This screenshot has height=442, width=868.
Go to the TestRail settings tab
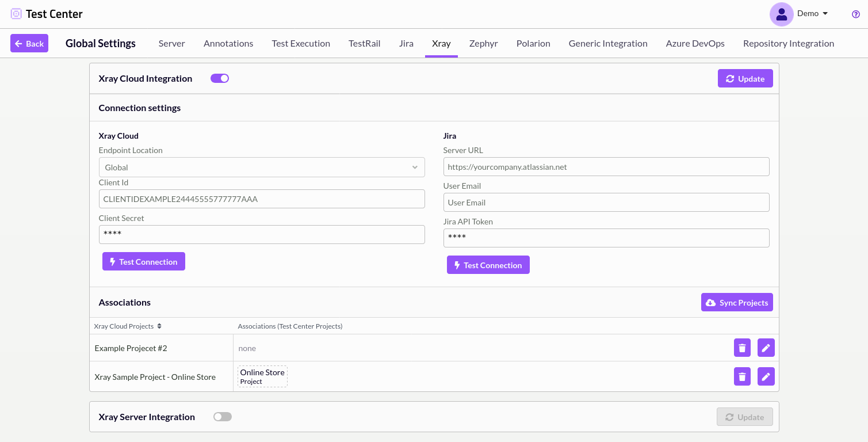[364, 44]
